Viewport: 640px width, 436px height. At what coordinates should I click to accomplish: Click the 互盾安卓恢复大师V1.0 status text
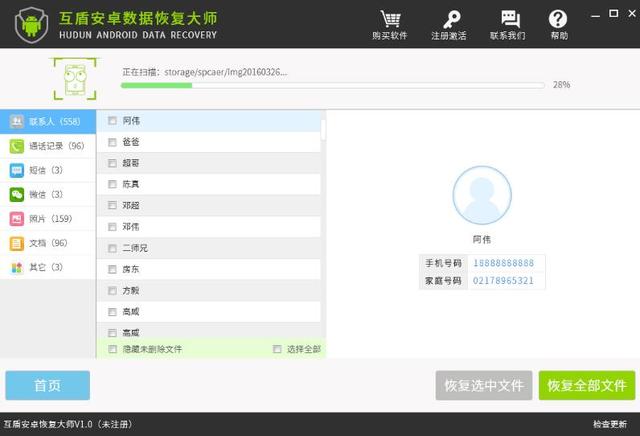68,425
